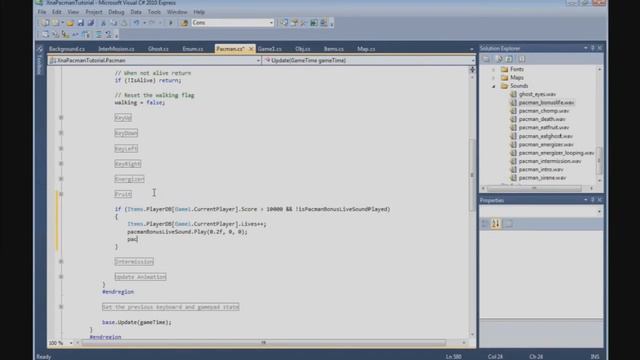
Task: Save the current file with Save icon
Action: pos(80,23)
